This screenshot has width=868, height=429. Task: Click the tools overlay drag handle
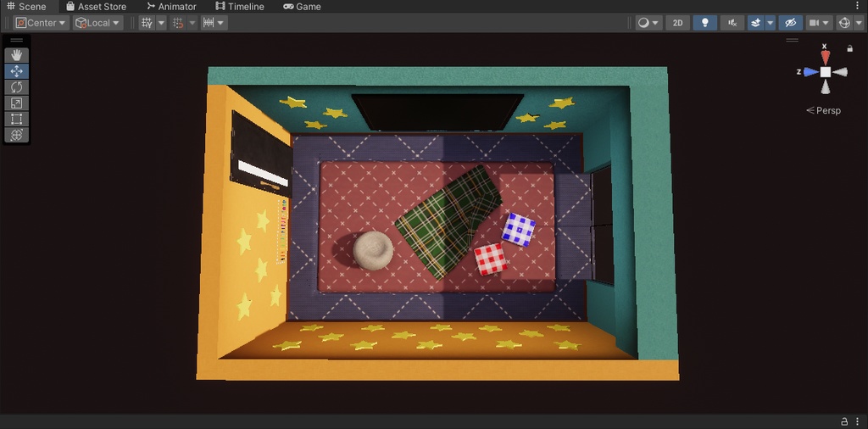(17, 40)
